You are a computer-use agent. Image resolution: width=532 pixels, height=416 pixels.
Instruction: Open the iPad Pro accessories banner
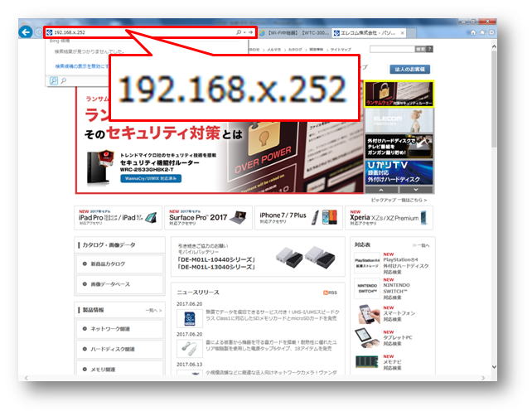pos(118,217)
